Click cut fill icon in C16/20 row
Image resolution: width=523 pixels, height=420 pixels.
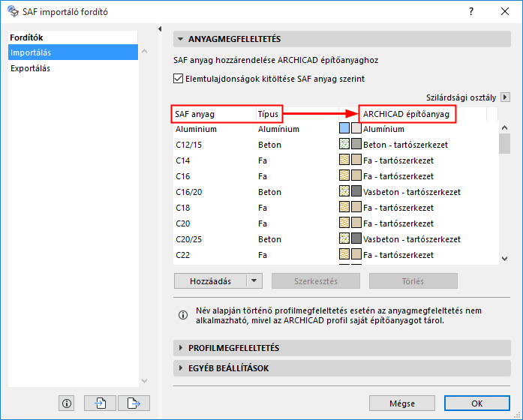pos(344,192)
